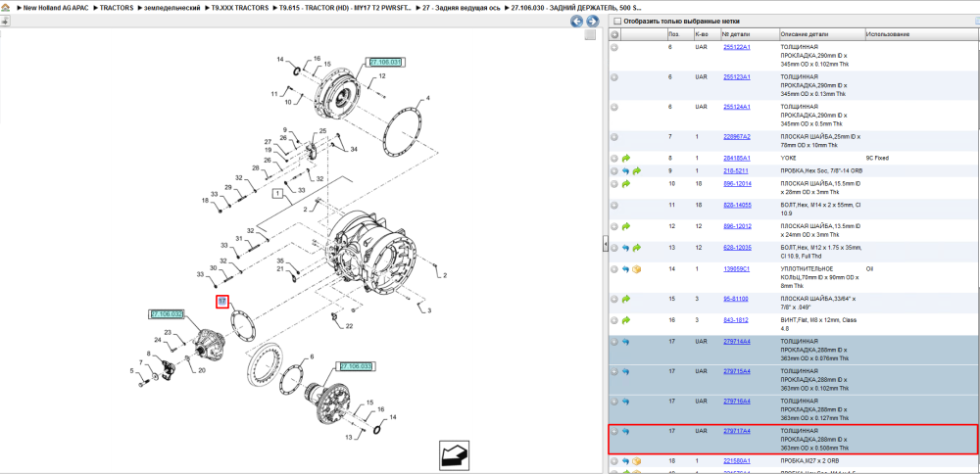Click the small square button at diagram corner
The image size is (980, 474).
click(x=589, y=35)
